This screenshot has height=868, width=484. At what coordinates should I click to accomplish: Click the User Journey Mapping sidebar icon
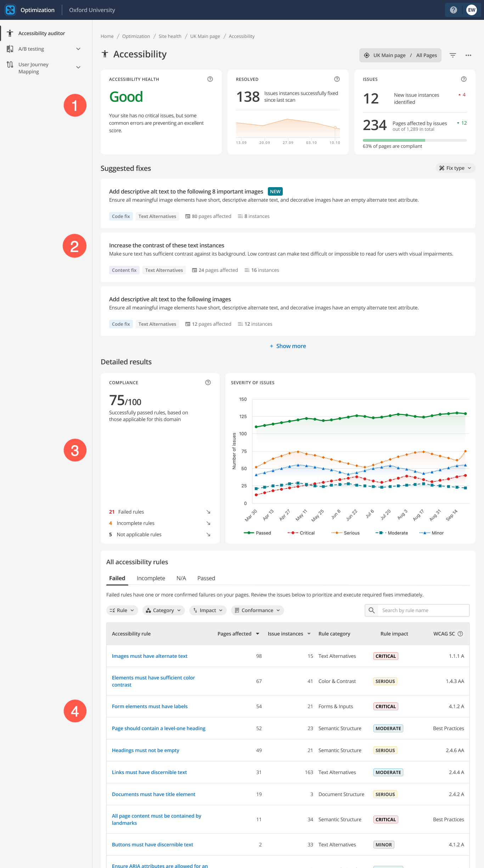tap(10, 65)
